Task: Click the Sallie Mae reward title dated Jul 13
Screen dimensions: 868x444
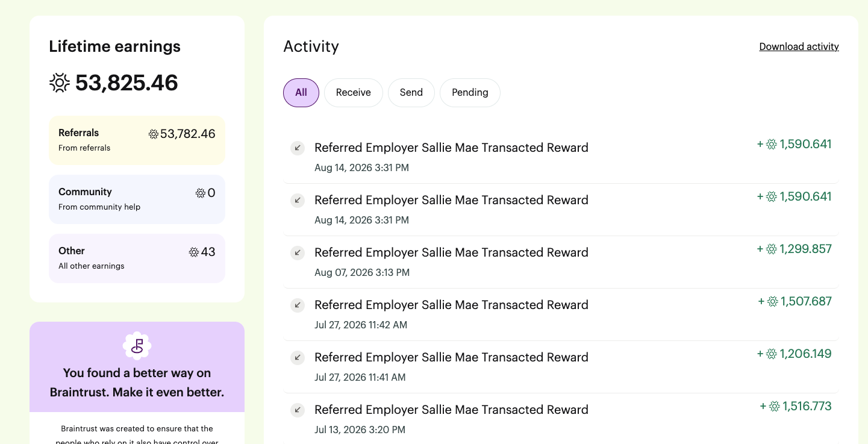Action: [x=451, y=410]
